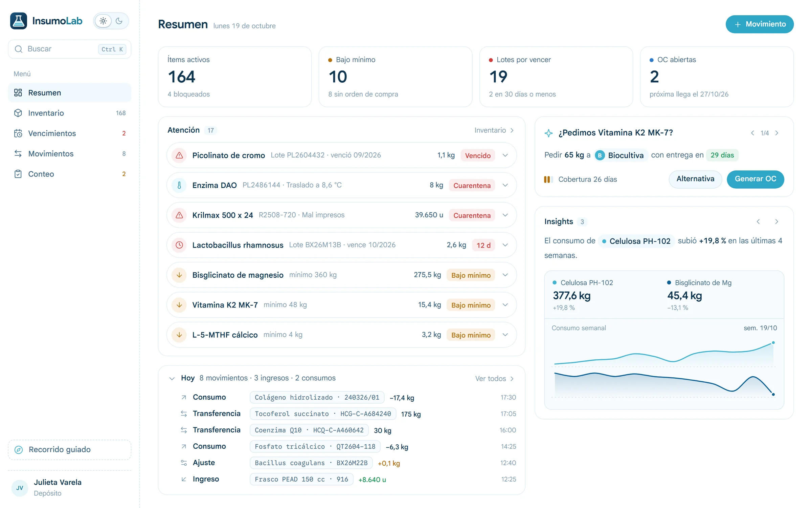Screen dimensions: 812x508
Task: Click warning icon on Picolinato de cromo row
Action: 179,155
